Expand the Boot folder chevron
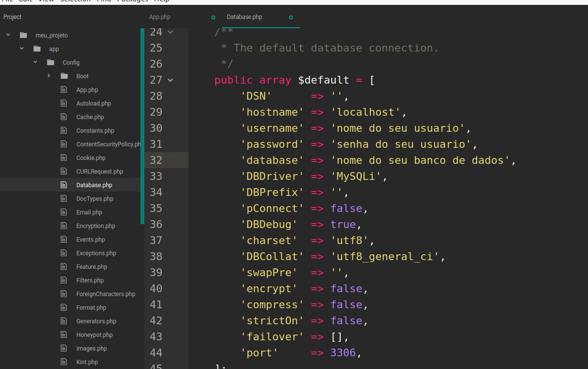 pos(49,76)
